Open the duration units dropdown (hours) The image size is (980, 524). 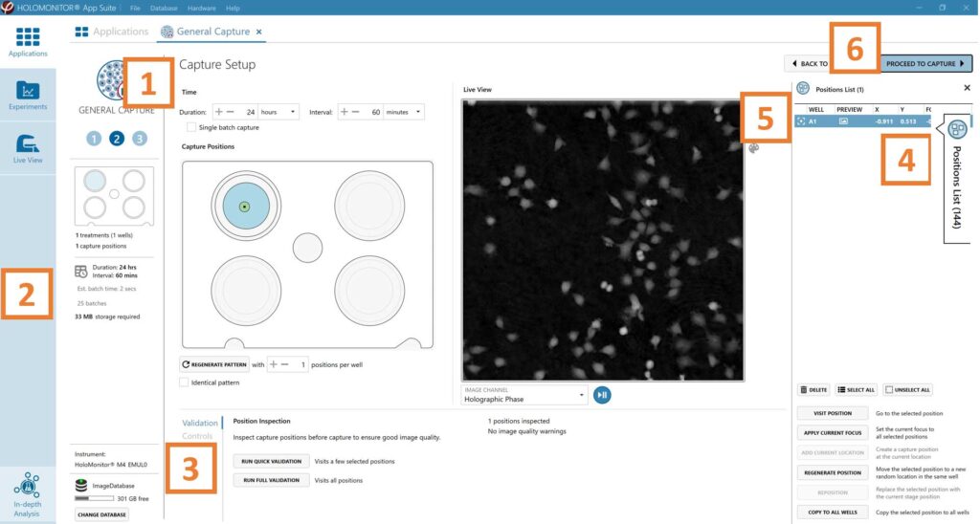(x=278, y=112)
